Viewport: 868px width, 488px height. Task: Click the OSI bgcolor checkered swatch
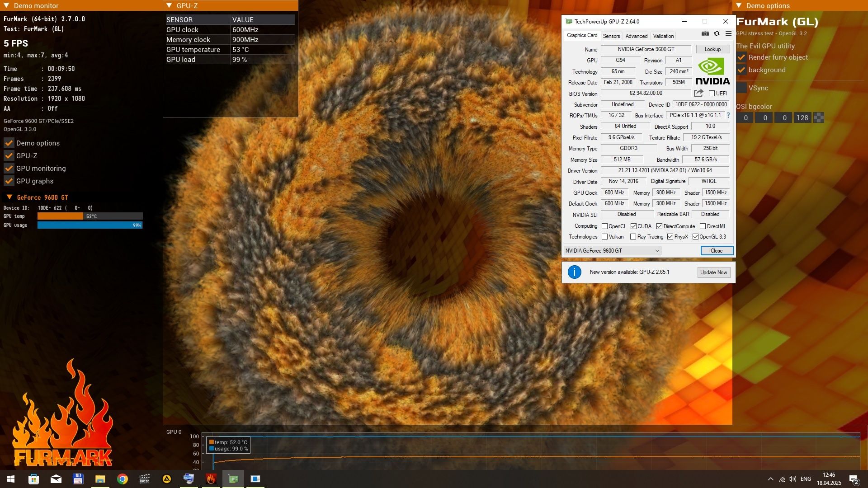[818, 118]
